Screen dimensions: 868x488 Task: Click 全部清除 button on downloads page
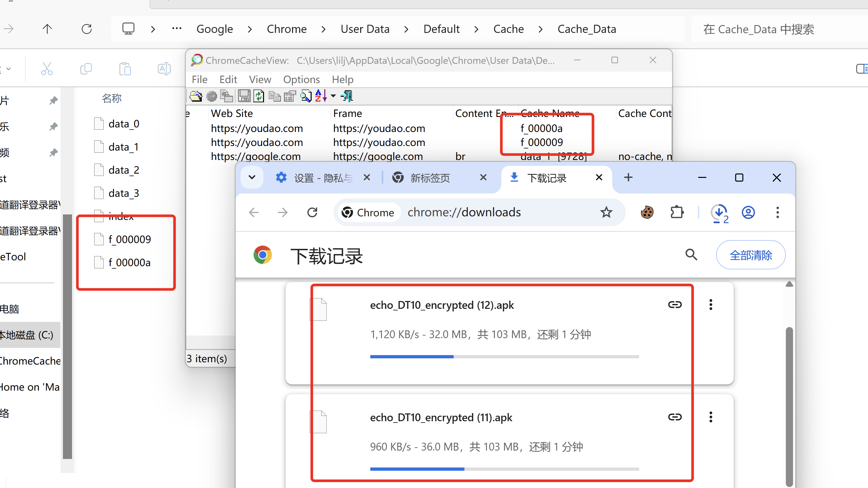point(750,255)
